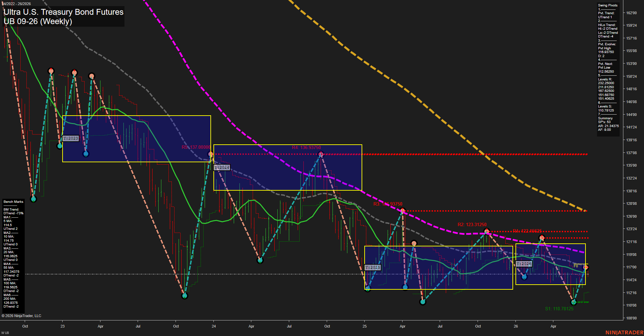Click the 55 MA value 117.34375
644x336 pixels.
pyautogui.click(x=11, y=272)
